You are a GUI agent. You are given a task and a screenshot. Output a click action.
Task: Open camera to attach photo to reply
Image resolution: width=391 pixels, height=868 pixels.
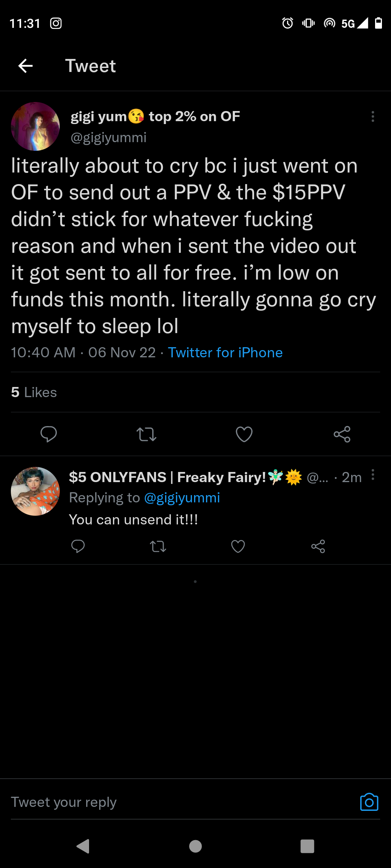point(369,802)
